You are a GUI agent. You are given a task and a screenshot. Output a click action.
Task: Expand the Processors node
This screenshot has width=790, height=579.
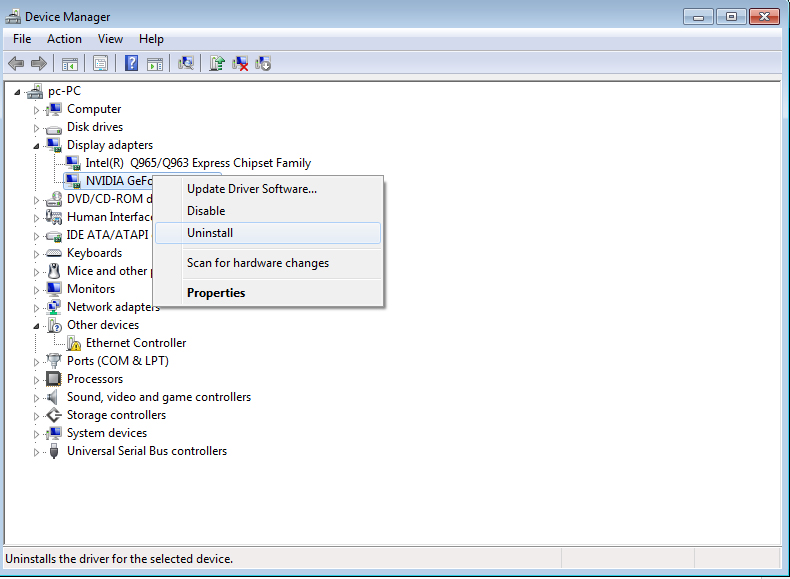coord(36,380)
